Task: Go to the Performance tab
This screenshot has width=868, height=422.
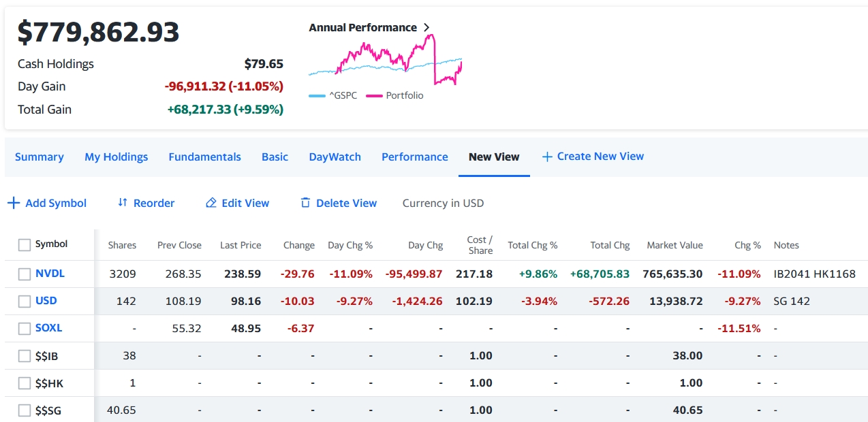Action: (x=414, y=157)
